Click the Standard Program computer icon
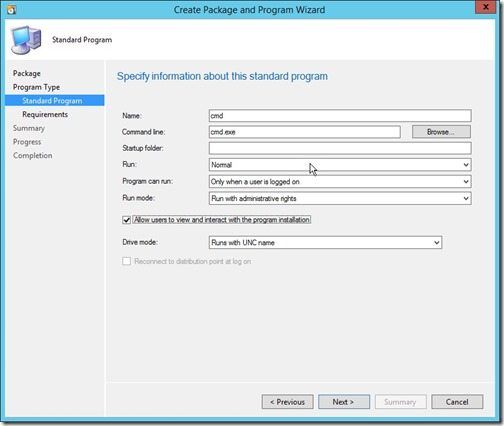The width and height of the screenshot is (504, 426). click(x=26, y=40)
